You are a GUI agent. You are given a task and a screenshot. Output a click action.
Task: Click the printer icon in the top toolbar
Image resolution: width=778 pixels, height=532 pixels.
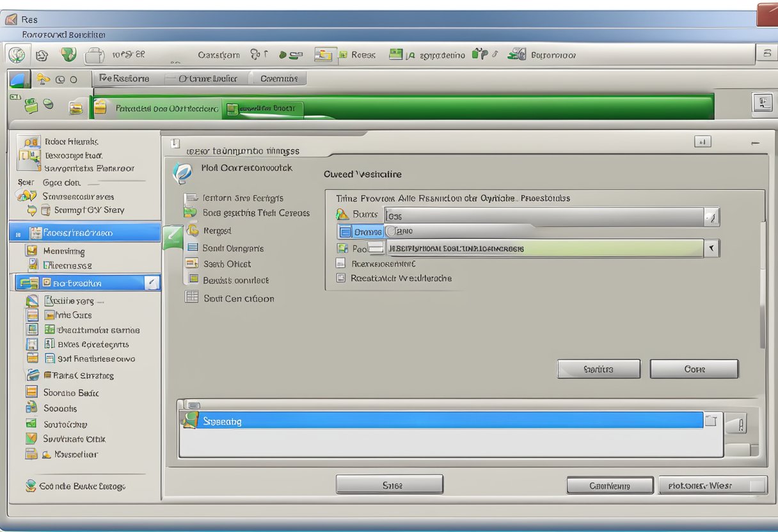point(95,56)
